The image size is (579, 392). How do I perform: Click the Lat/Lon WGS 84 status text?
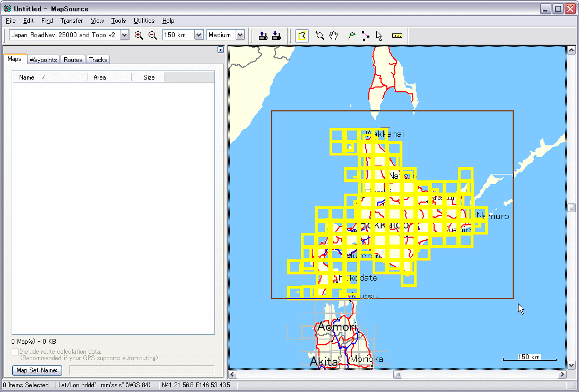click(x=105, y=385)
